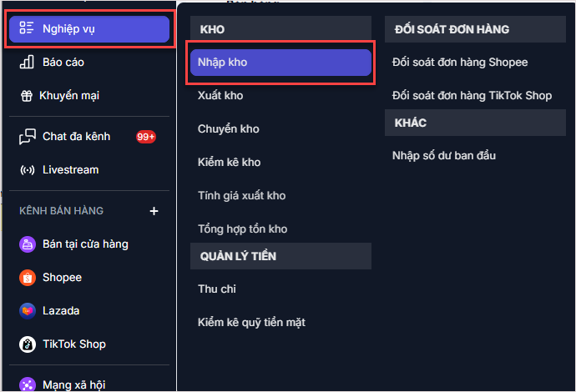This screenshot has width=576, height=392.
Task: Open the Lazada channel icon
Action: click(x=28, y=311)
